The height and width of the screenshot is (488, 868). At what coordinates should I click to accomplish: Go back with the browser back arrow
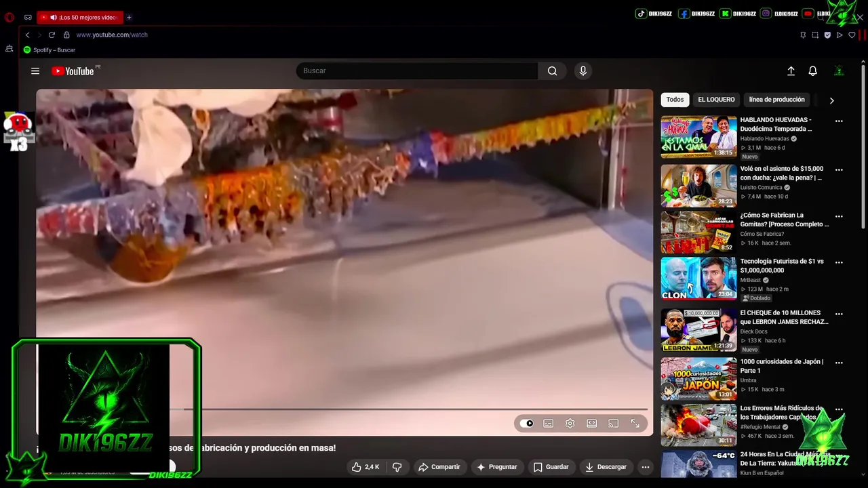(x=27, y=35)
